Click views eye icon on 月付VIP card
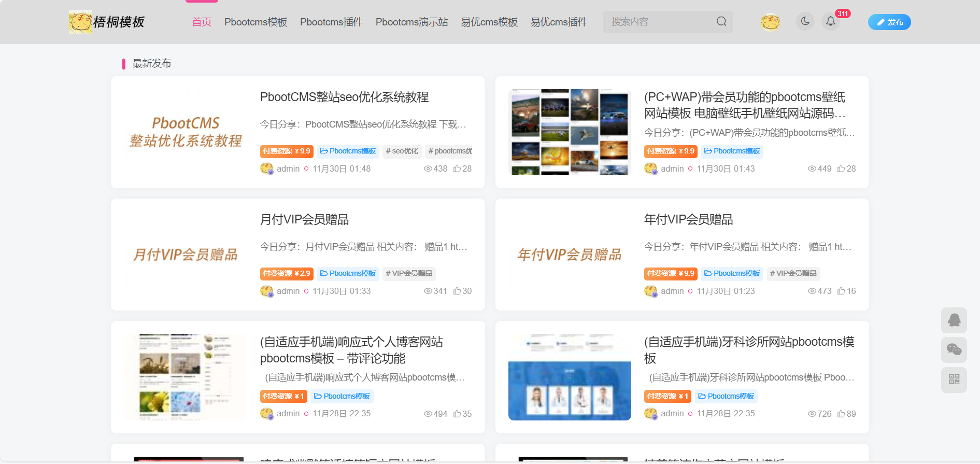 [428, 291]
